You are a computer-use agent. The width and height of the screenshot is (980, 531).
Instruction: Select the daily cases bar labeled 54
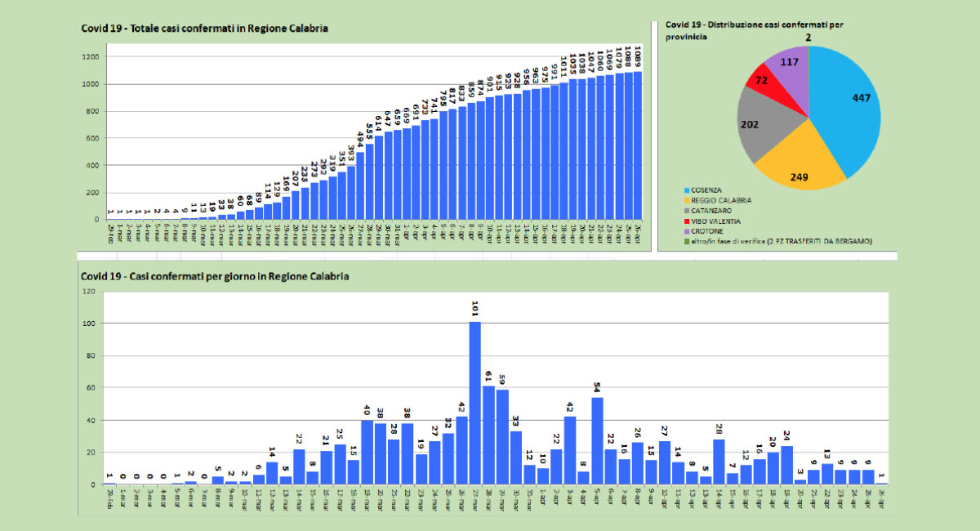[597, 440]
